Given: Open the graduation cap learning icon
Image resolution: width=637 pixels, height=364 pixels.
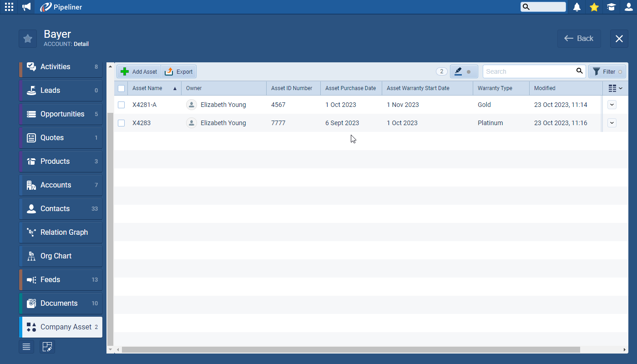Looking at the screenshot, I should click(x=611, y=7).
